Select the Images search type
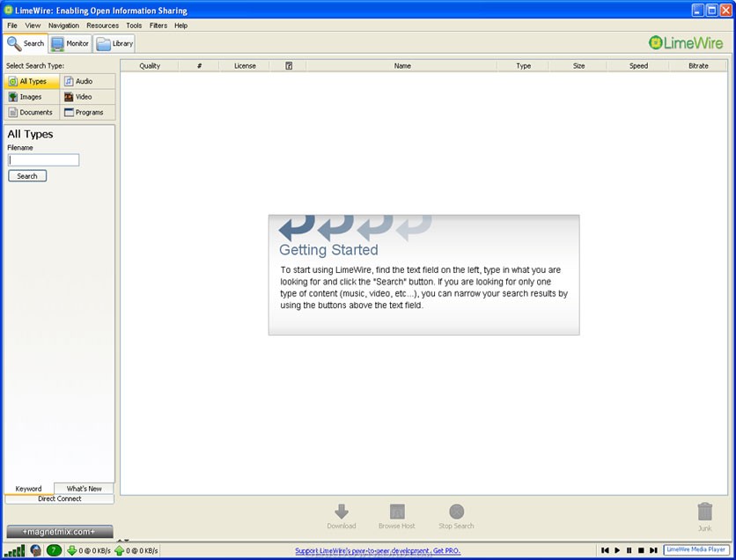Image resolution: width=736 pixels, height=560 pixels. pos(32,97)
